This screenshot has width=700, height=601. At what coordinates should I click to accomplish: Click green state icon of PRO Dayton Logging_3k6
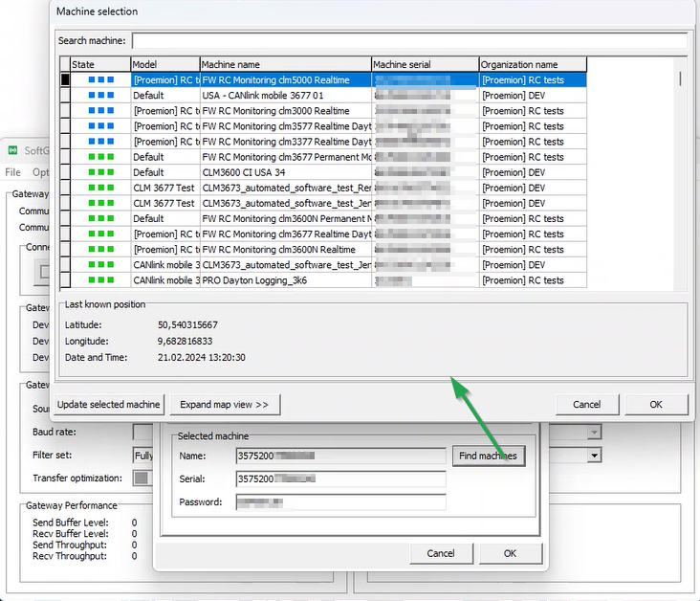[101, 280]
